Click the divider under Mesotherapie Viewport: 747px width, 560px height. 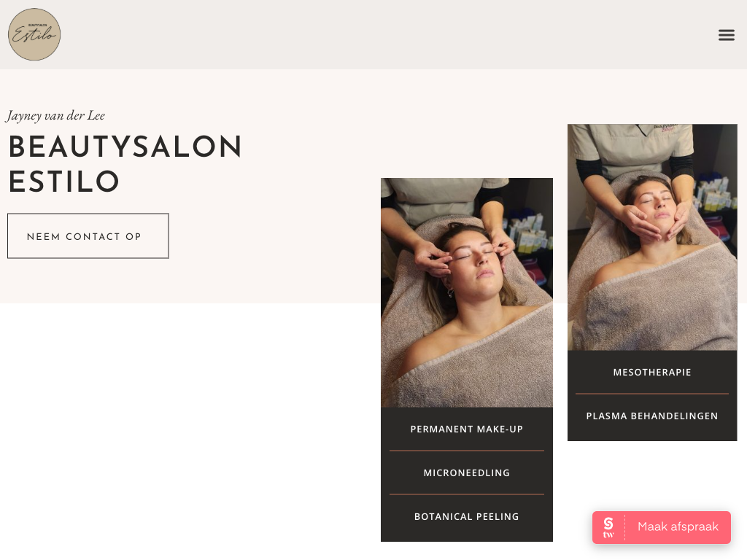pos(651,394)
